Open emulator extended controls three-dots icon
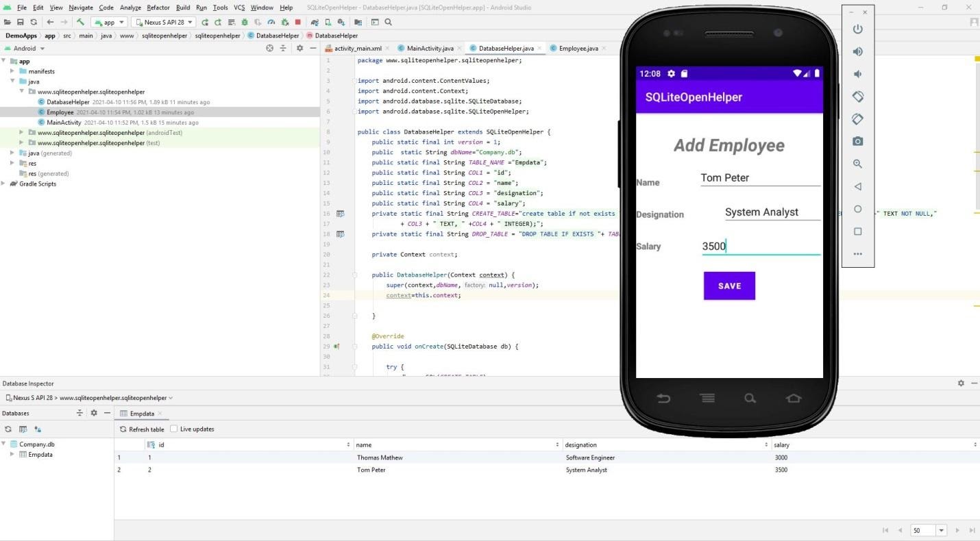Image resolution: width=980 pixels, height=541 pixels. [857, 254]
